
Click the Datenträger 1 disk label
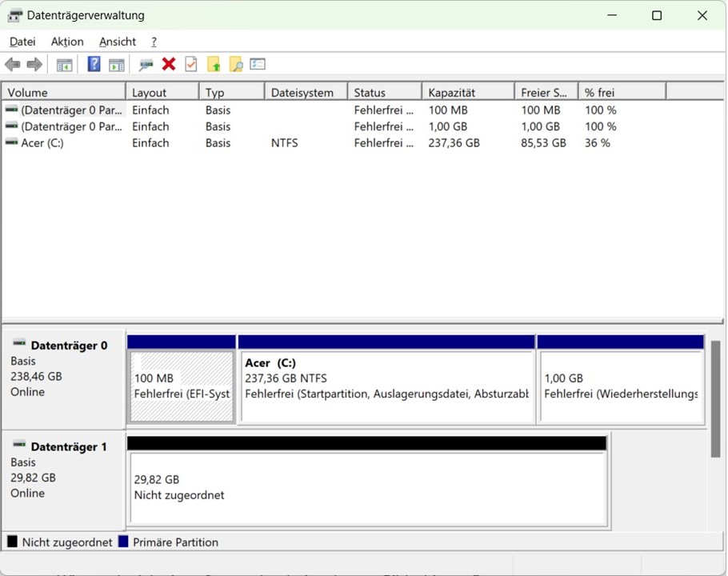click(69, 447)
